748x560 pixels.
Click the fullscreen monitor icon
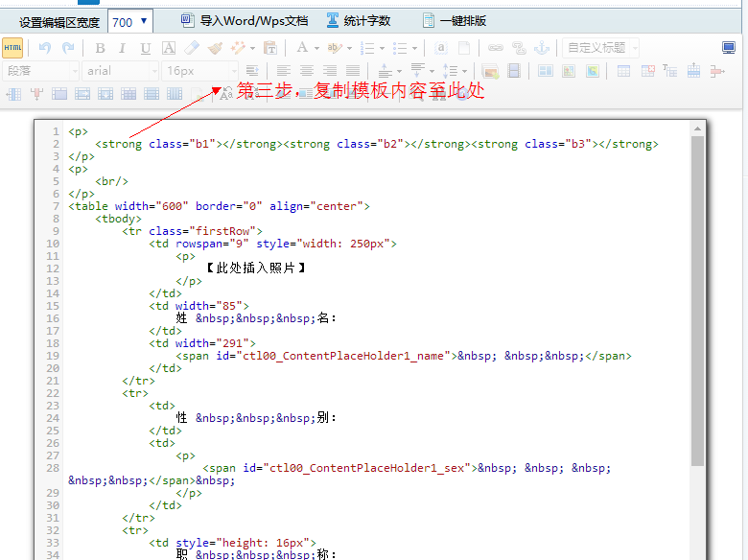tap(729, 48)
